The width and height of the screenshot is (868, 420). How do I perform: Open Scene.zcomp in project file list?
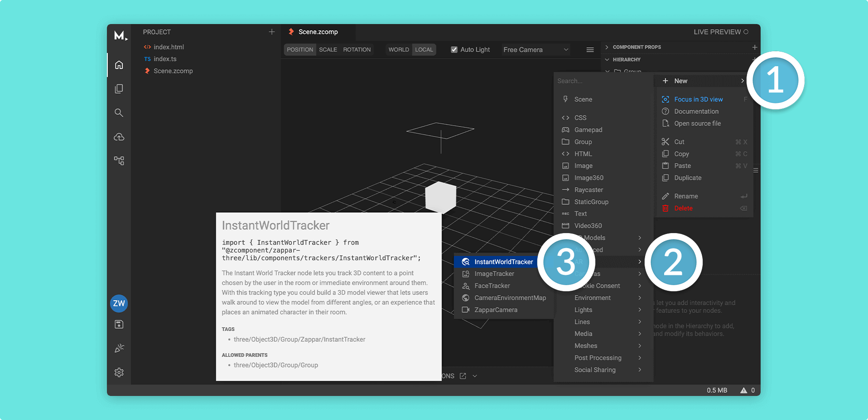tap(173, 71)
